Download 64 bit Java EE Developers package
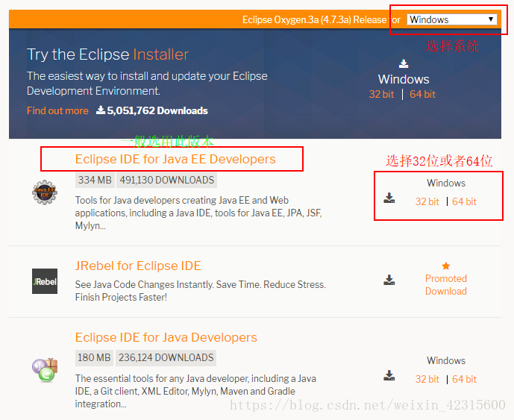Viewport: 514px width, 420px height. 464,201
